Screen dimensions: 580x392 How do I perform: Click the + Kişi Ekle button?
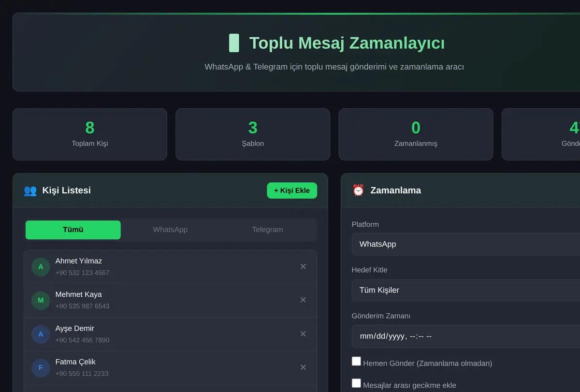[x=292, y=190]
